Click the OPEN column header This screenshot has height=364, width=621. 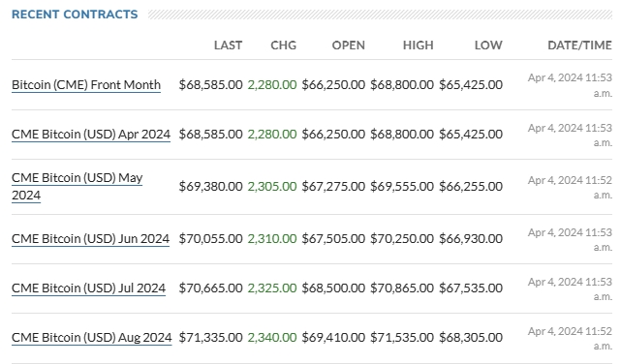pos(349,45)
